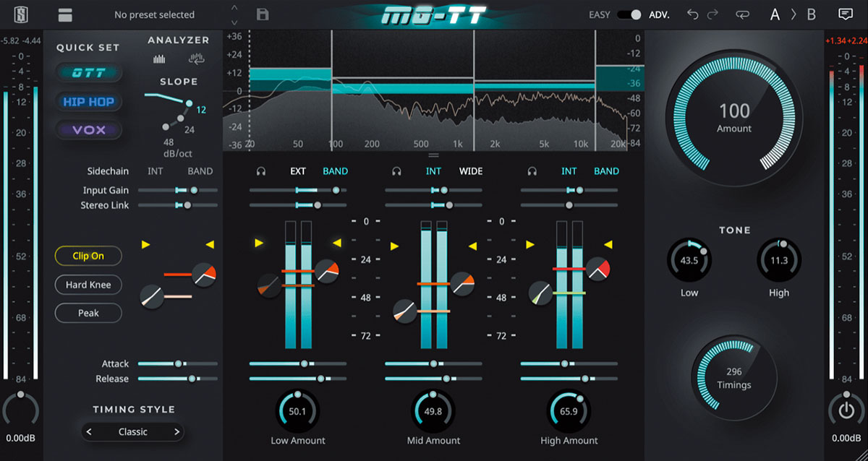
Task: Click the input level knob 0.00dB
Action: [x=21, y=411]
